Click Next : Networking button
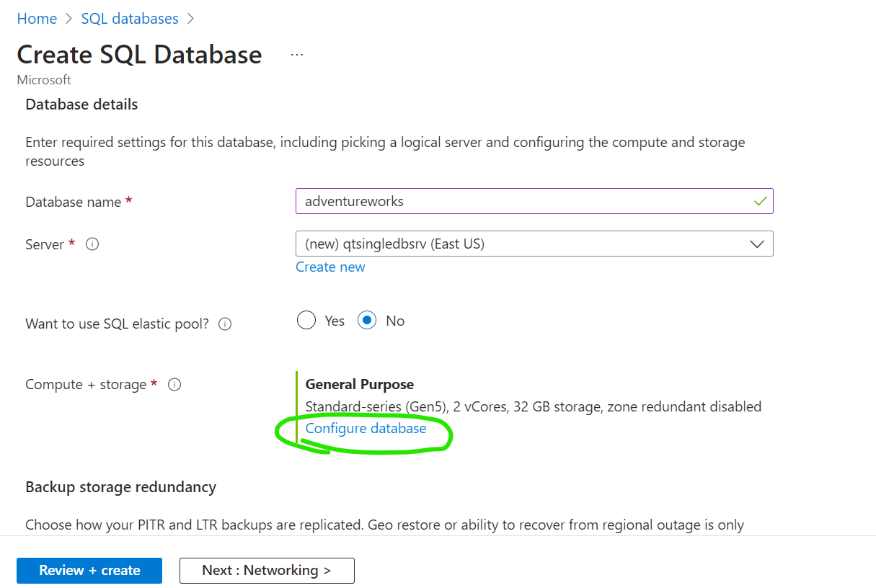Screen dimensions: 876x588 (x=267, y=571)
